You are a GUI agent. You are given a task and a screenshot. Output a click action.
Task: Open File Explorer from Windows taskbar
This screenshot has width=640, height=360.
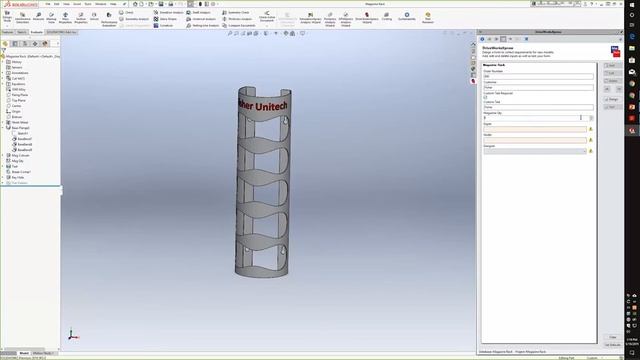click(x=632, y=48)
